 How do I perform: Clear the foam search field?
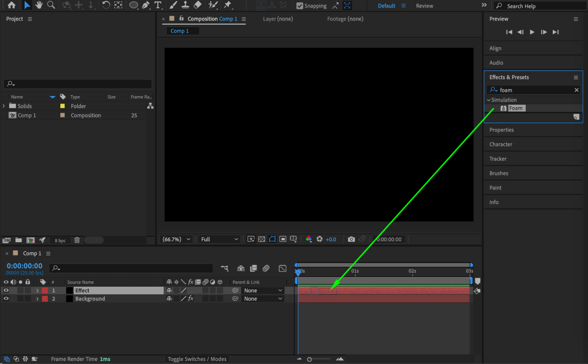tap(576, 90)
